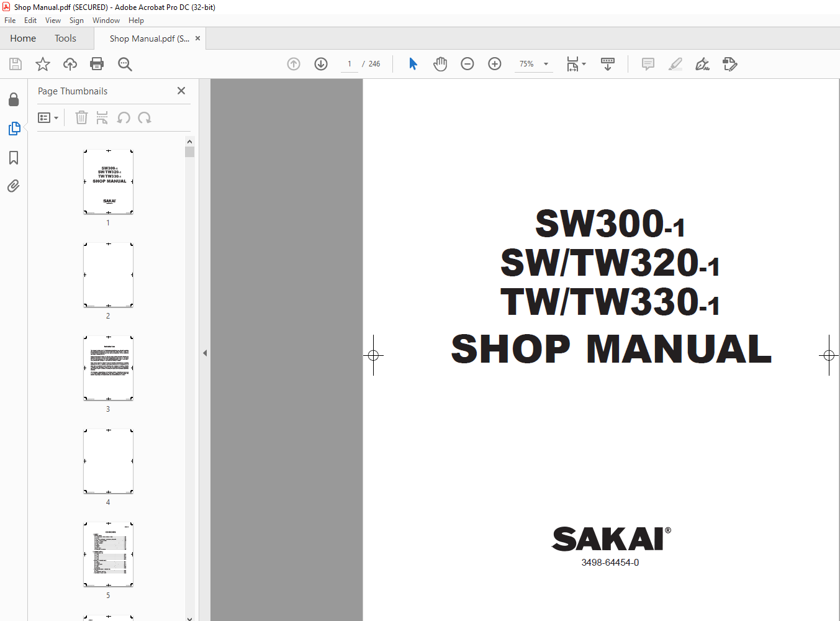This screenshot has height=621, width=840.
Task: Close the Page Thumbnails panel
Action: click(x=181, y=91)
